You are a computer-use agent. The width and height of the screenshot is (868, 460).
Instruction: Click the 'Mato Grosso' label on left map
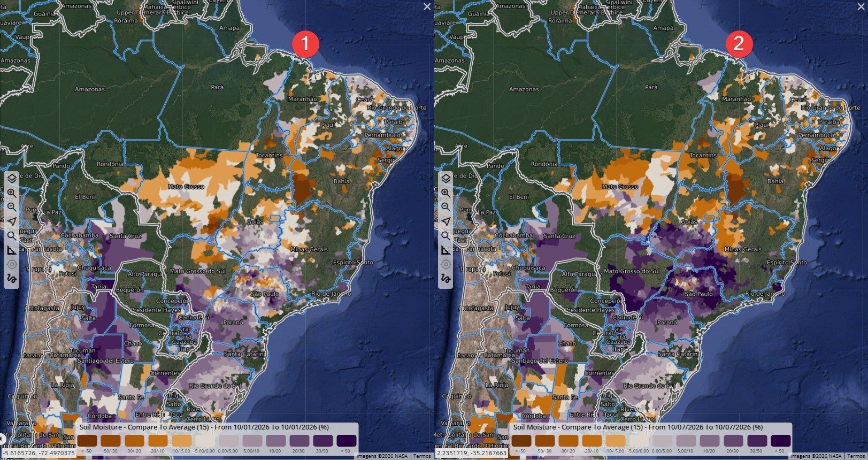point(186,187)
